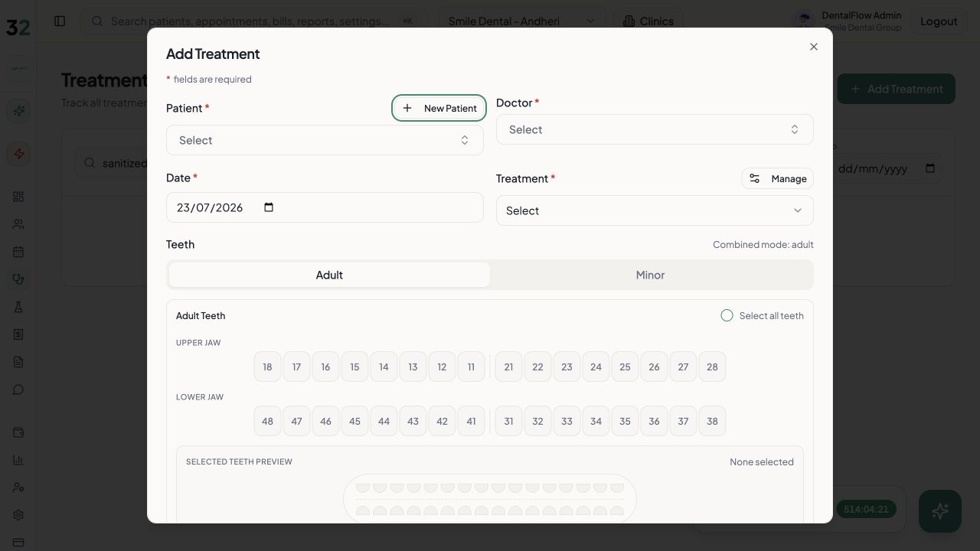
Task: Select tooth 21 in upper jaw
Action: tap(508, 367)
